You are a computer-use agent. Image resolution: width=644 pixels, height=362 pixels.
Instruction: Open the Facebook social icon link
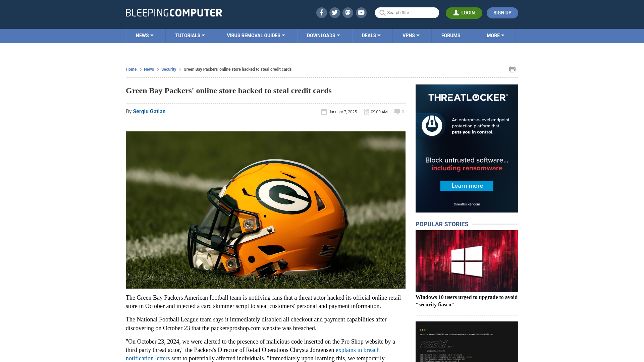[x=321, y=12]
